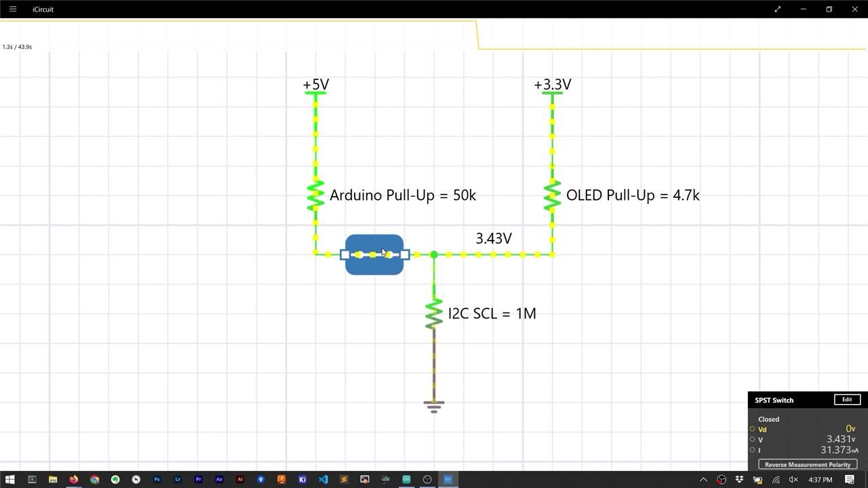Open After Effects from taskbar
This screenshot has height=488, width=868.
coord(219,479)
